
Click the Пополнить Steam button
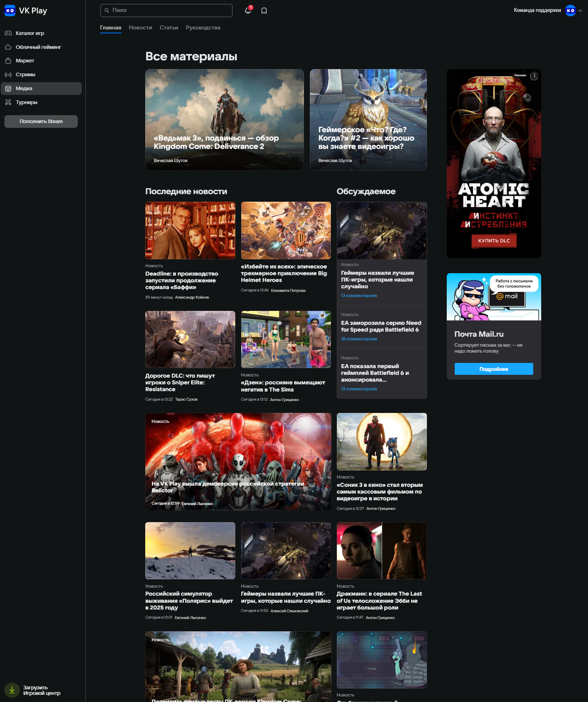click(x=41, y=121)
